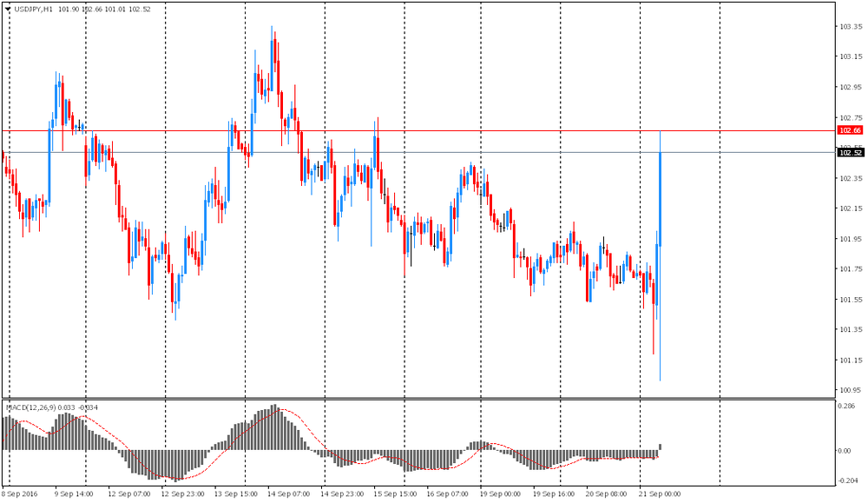
Task: Click the 102.35 price axis label
Action: (851, 178)
